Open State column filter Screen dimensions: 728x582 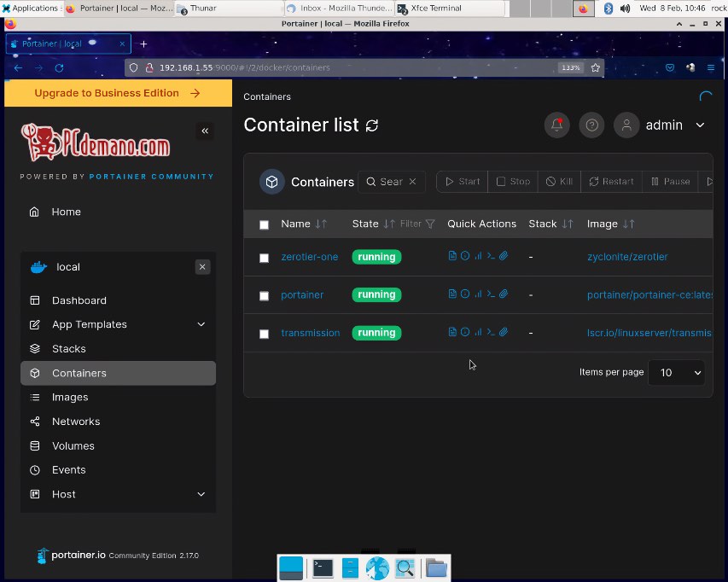coord(417,224)
